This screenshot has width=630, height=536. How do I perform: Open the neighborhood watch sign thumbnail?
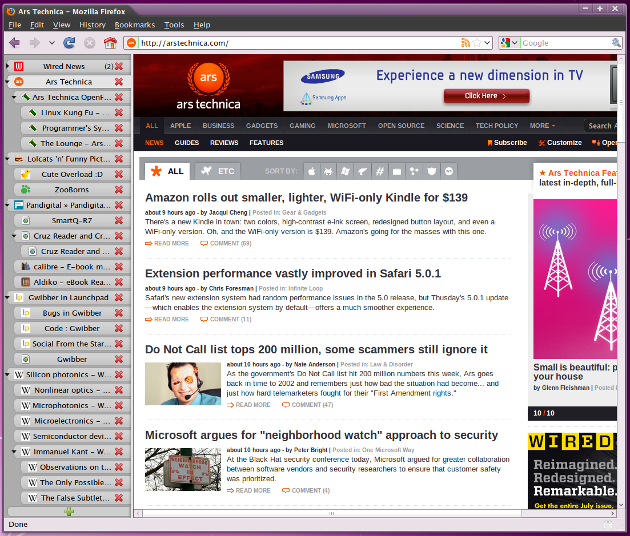183,469
